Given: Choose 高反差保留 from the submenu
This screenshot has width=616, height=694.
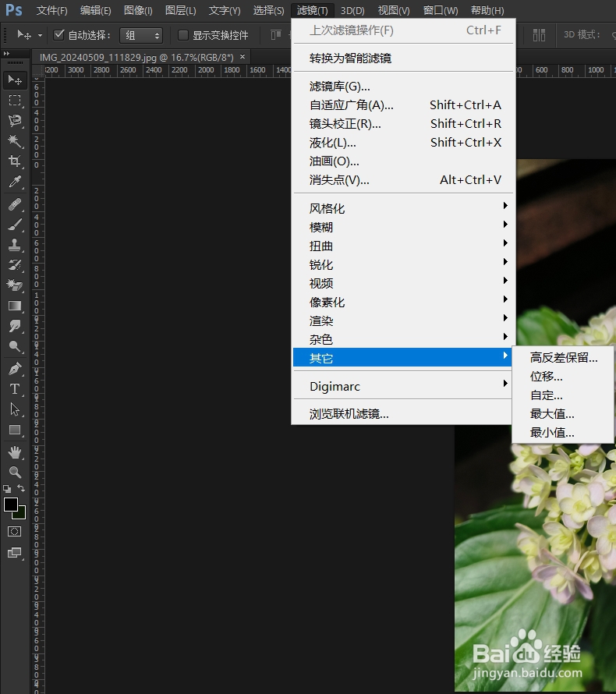Looking at the screenshot, I should (x=563, y=358).
